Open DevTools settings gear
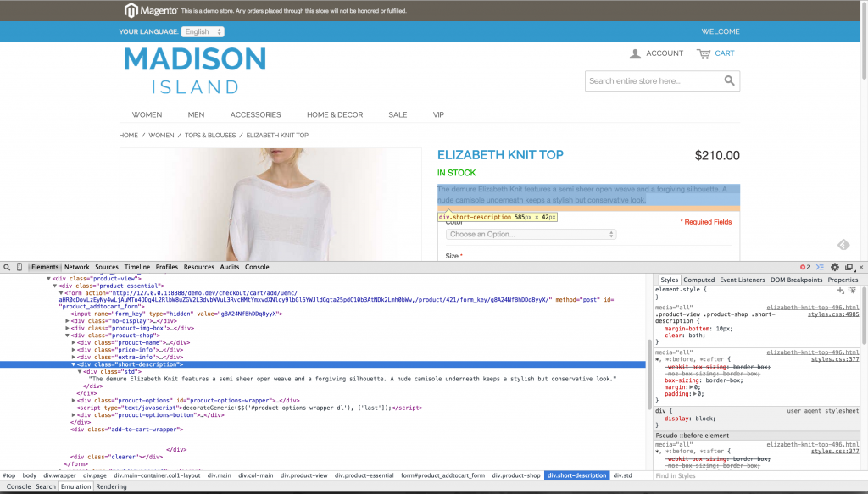Screen dimensions: 868x494 835,267
